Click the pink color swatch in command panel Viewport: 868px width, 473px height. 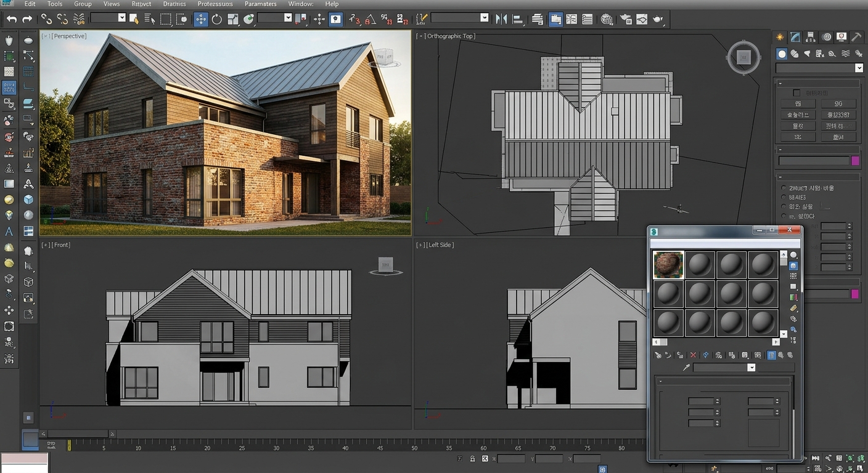[855, 160]
